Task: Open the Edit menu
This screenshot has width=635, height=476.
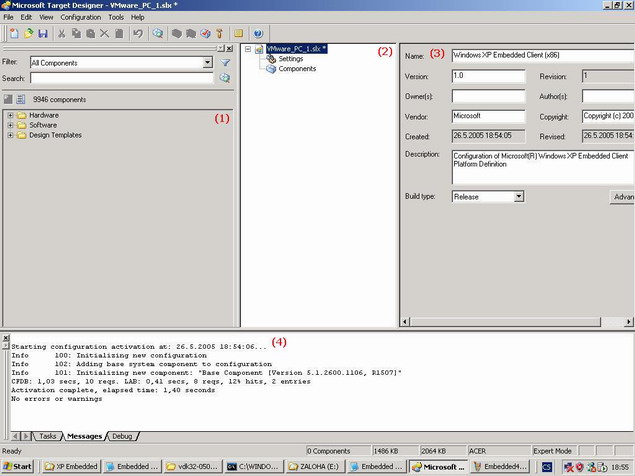Action: pyautogui.click(x=26, y=17)
